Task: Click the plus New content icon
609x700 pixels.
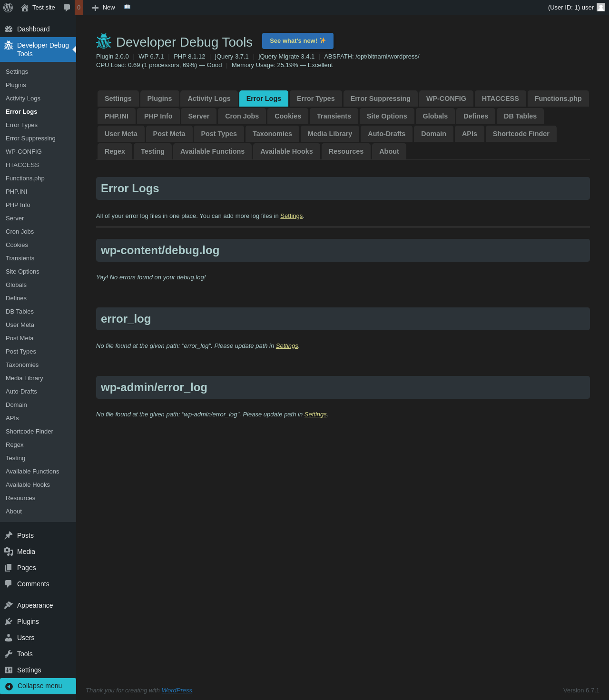Action: click(x=95, y=8)
